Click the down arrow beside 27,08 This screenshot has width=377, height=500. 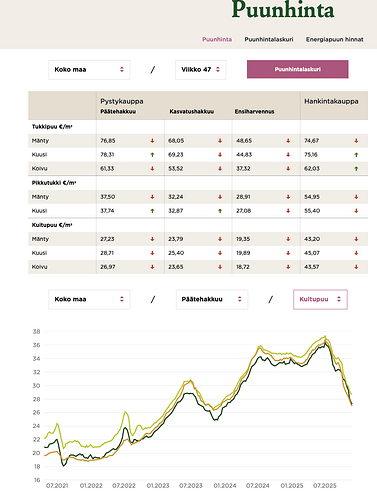288,211
